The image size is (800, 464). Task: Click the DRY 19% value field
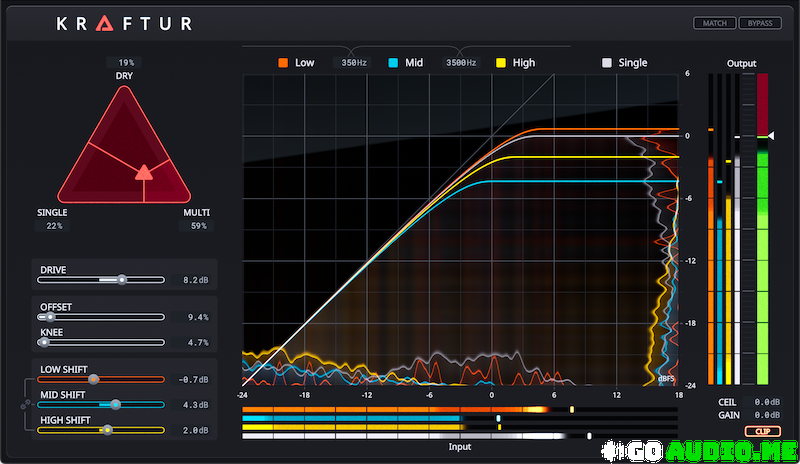click(126, 63)
